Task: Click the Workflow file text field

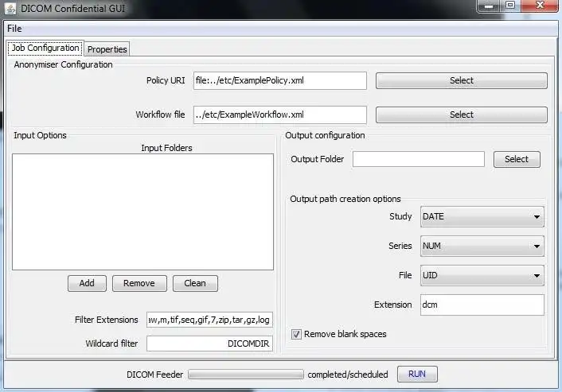Action: click(280, 114)
